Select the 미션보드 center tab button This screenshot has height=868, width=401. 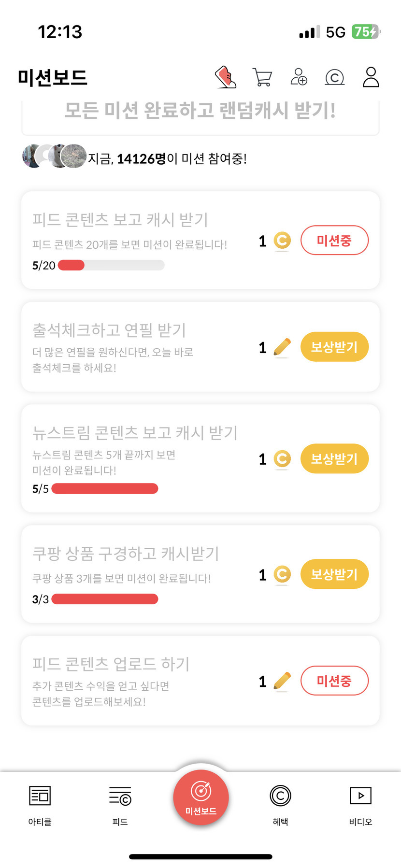point(201,798)
